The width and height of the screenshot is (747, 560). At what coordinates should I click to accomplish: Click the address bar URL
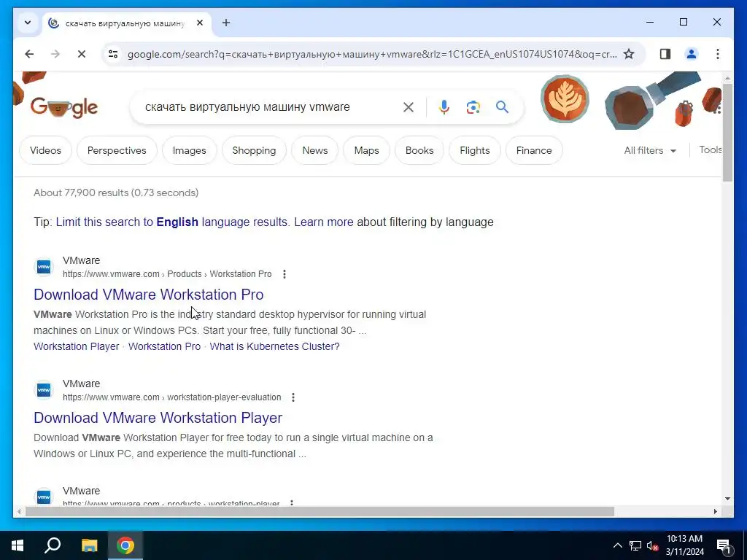371,54
